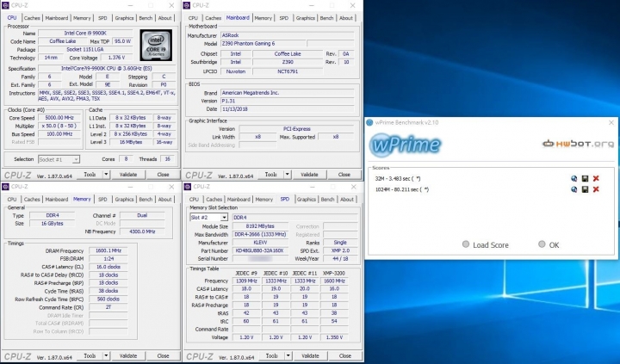The width and height of the screenshot is (620, 364).
Task: Save the 1024M score via floppy icon
Action: point(585,189)
